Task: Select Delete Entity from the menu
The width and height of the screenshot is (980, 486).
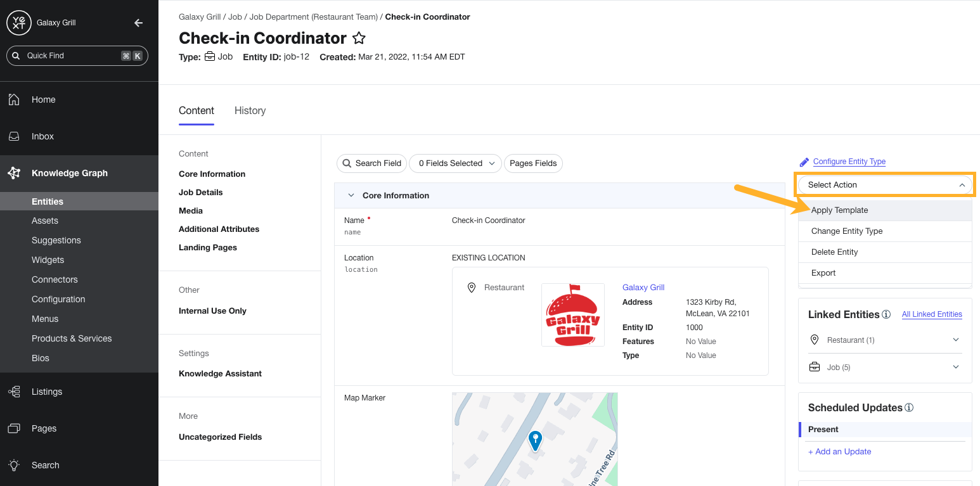Action: point(834,252)
